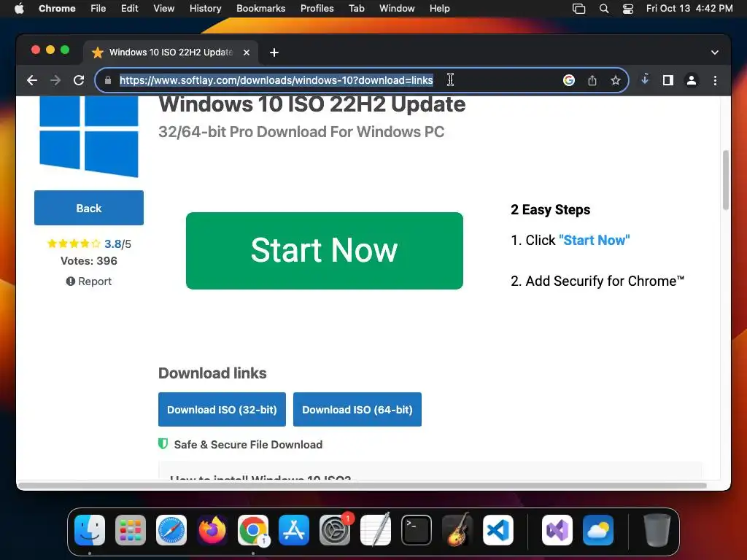Click the "Download links" heading

(x=212, y=373)
